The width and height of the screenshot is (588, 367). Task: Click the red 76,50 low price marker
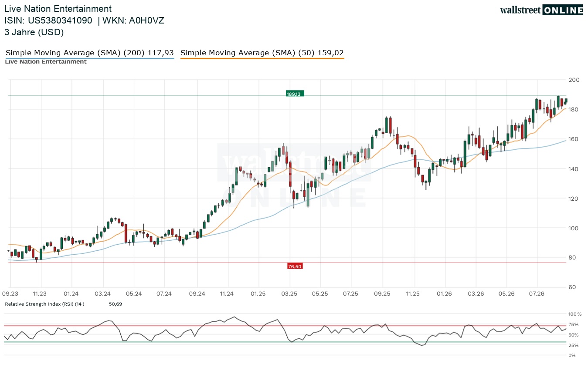point(295,266)
